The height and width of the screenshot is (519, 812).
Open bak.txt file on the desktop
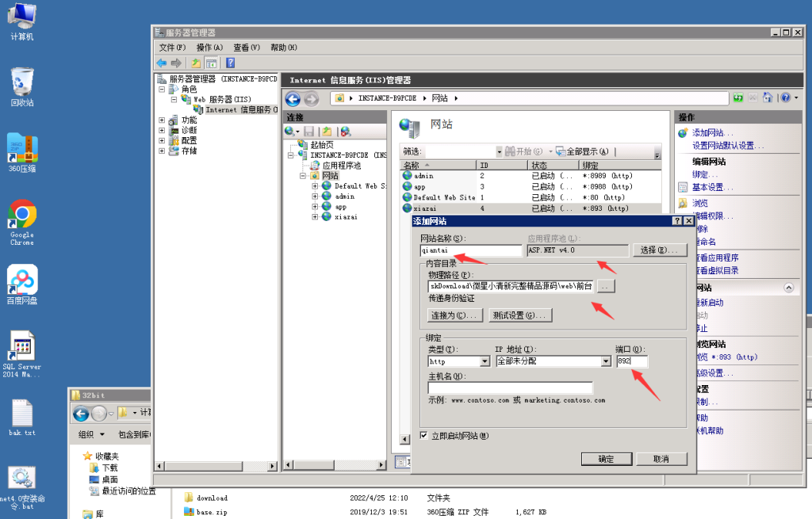[x=22, y=414]
